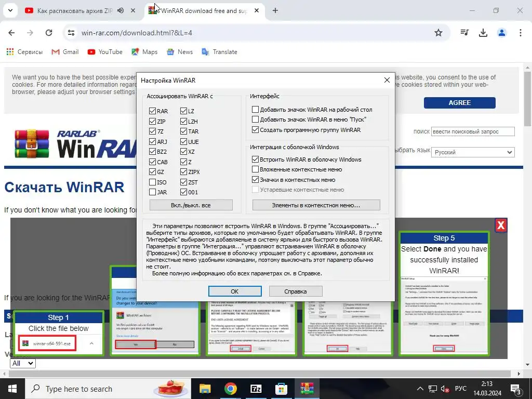Mute the YouTube tab speaker icon
The width and height of the screenshot is (532, 399).
[121, 10]
